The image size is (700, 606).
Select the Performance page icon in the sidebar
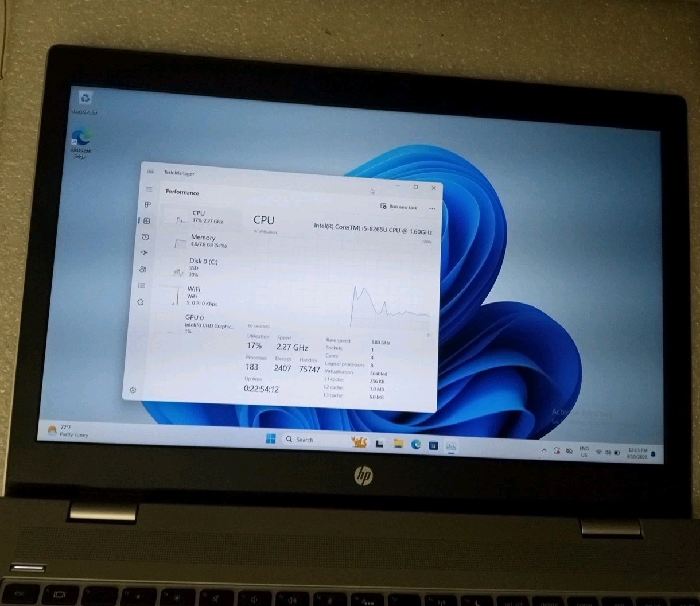(x=146, y=221)
